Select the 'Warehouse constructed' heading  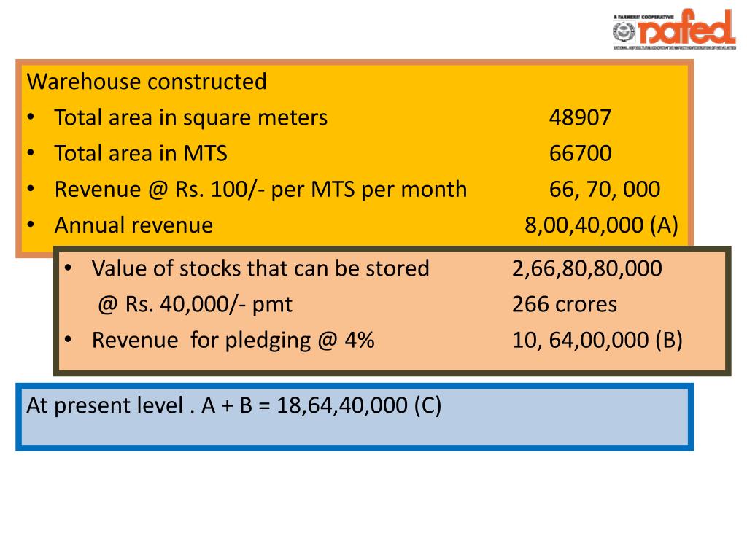[147, 82]
